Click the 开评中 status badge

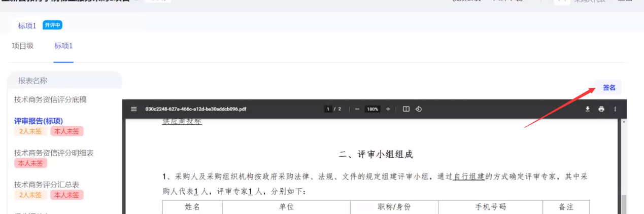coord(52,25)
